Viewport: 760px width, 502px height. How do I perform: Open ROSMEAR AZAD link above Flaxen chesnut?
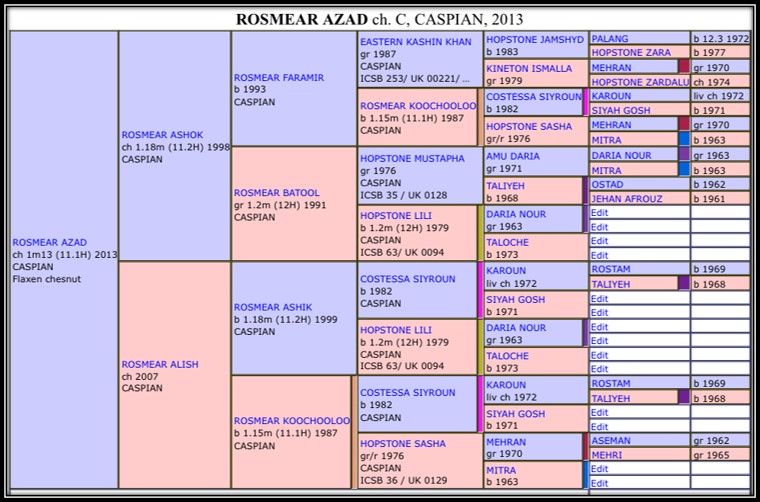pyautogui.click(x=50, y=242)
